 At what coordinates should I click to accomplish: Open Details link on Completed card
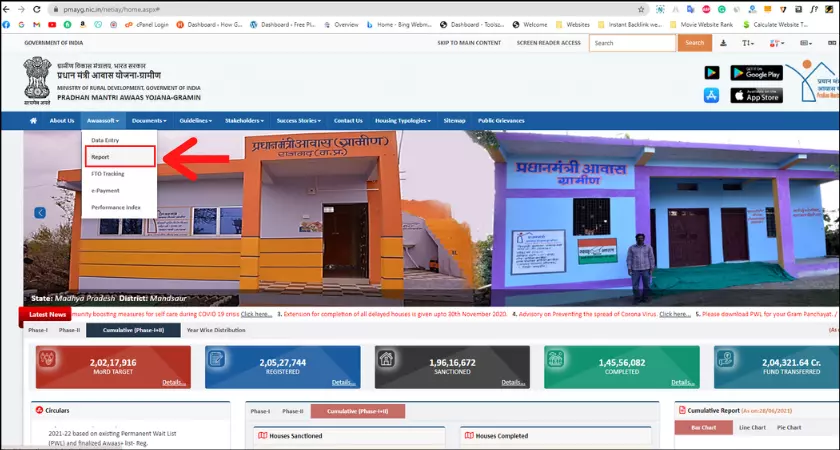tap(683, 382)
